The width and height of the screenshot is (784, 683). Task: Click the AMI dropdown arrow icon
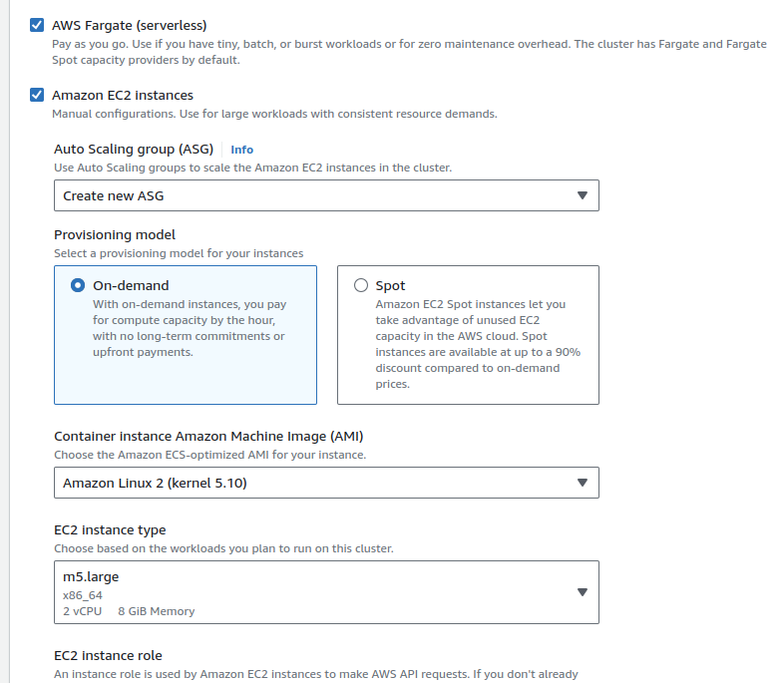coord(584,483)
